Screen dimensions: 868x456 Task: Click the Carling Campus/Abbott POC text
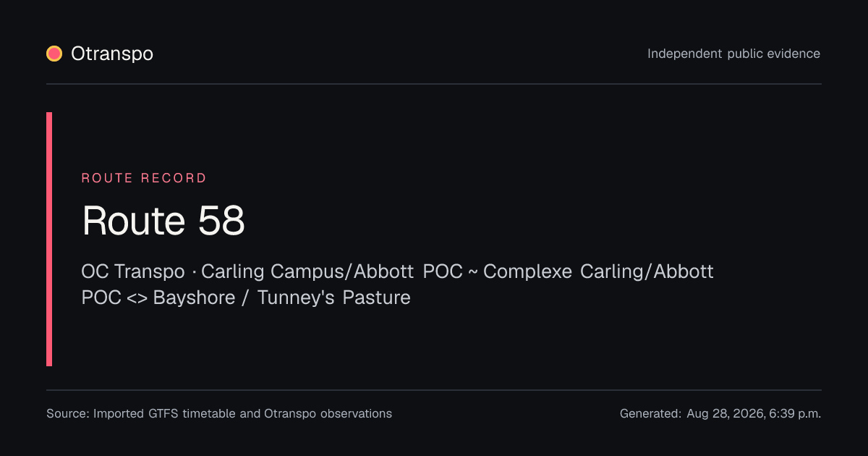(332, 271)
